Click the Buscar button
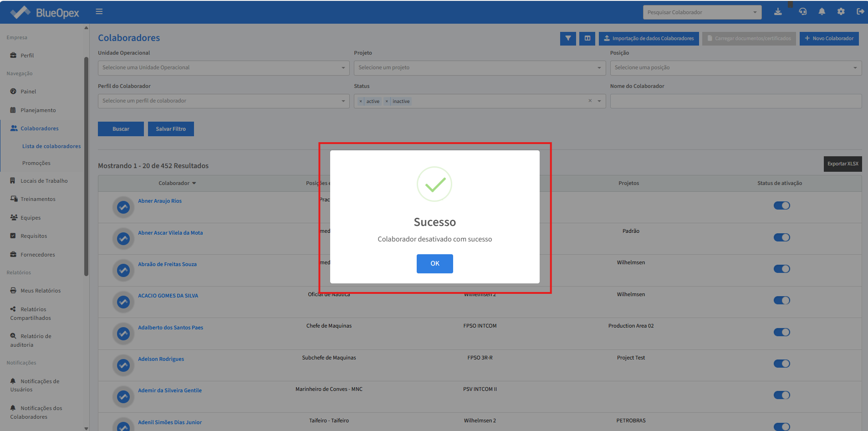The width and height of the screenshot is (868, 431). (x=121, y=129)
